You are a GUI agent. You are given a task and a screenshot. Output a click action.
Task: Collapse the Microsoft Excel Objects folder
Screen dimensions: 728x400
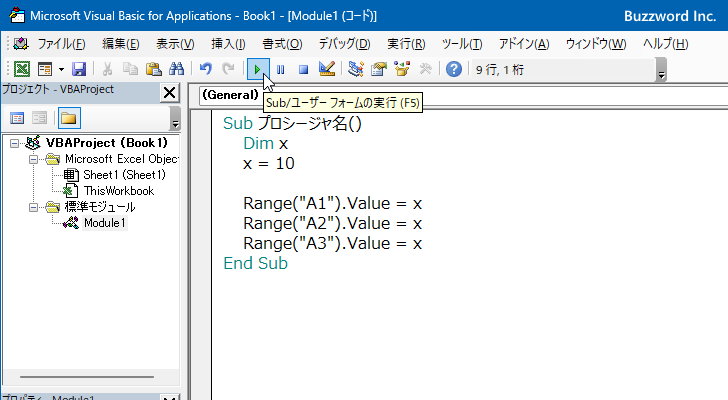[33, 159]
